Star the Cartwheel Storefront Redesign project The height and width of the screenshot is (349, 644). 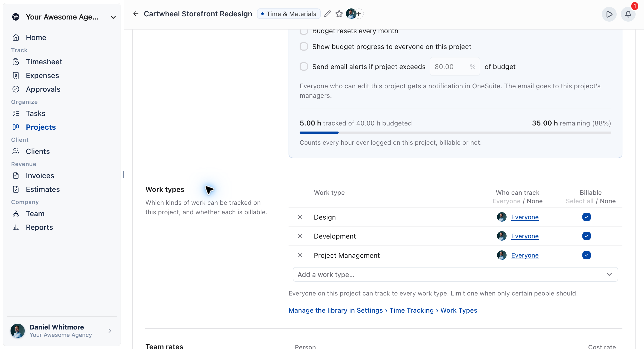click(339, 14)
